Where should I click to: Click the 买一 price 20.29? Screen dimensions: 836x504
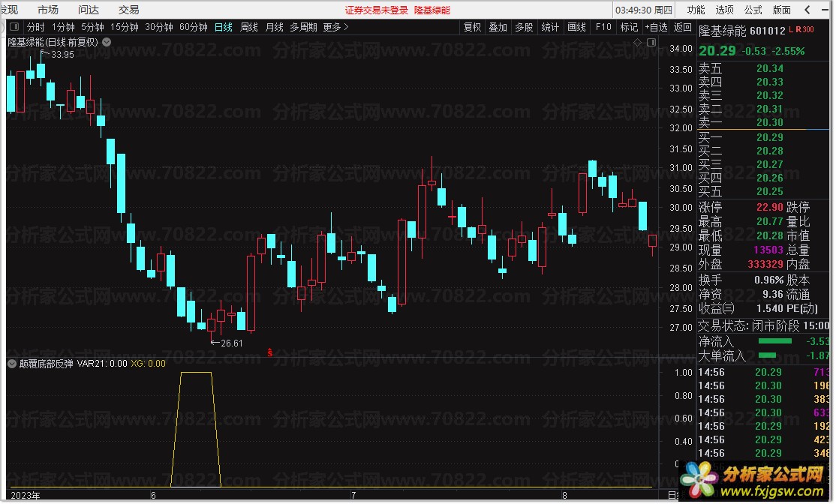770,137
